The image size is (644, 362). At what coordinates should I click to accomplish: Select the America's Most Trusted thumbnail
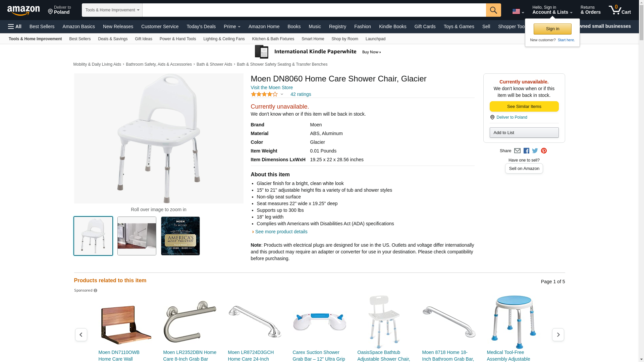pos(180,236)
